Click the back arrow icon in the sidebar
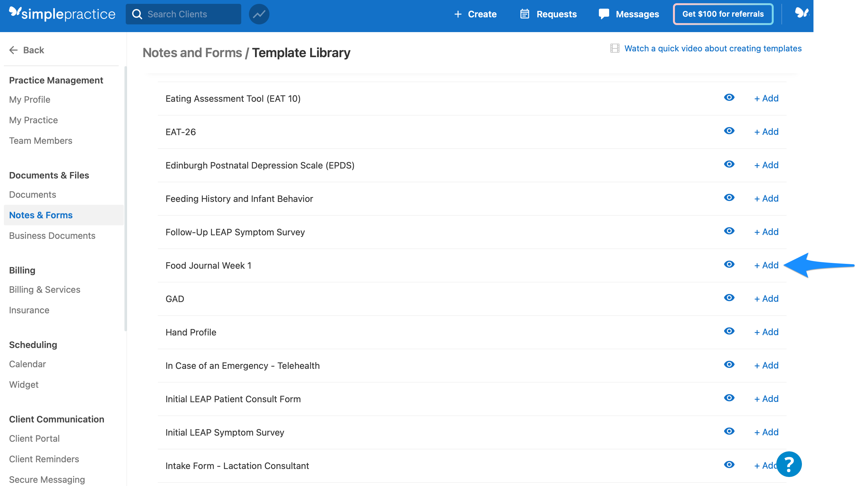Screen dimensions: 868x486 [13, 50]
